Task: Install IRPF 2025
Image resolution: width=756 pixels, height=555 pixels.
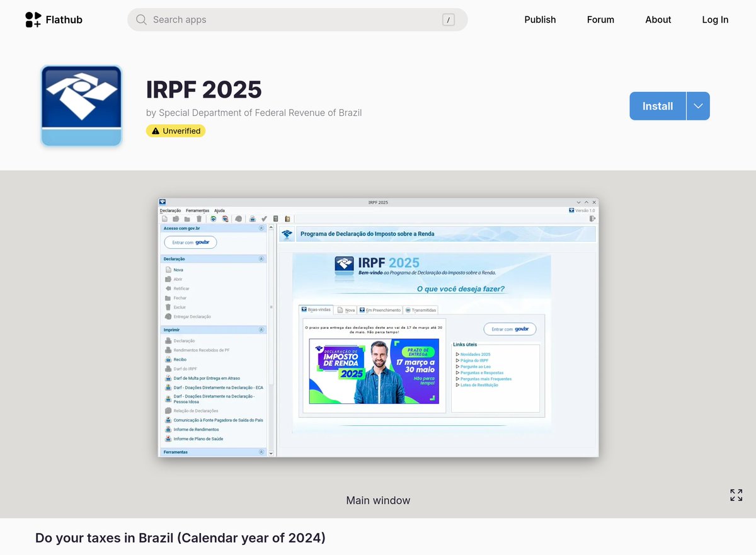Action: coord(658,106)
